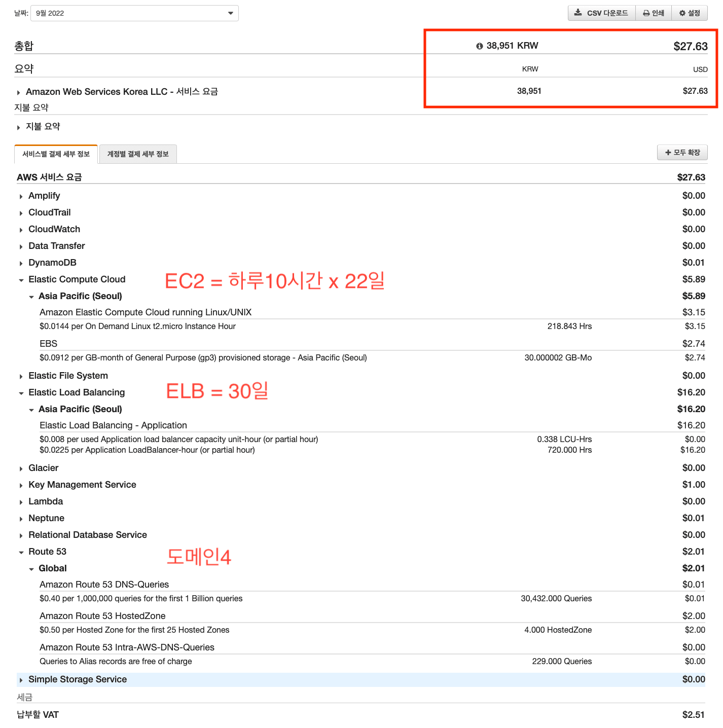Click the 4.000 HostedZone value
The image size is (723, 728).
click(558, 630)
